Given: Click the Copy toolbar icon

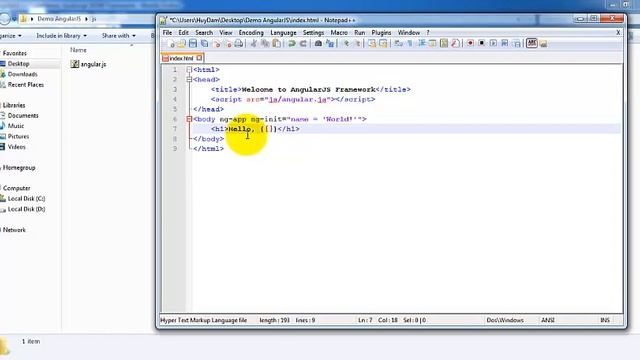Looking at the screenshot, I should pyautogui.click(x=264, y=43).
